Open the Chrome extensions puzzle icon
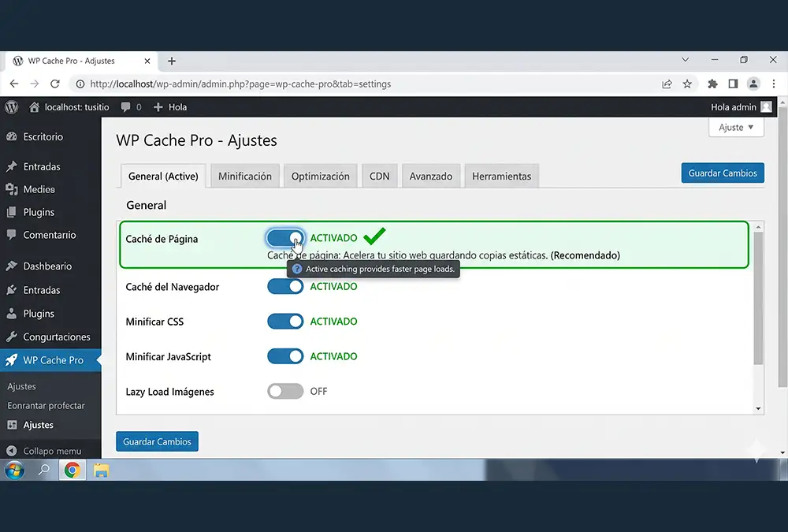The height and width of the screenshot is (532, 788). click(712, 84)
